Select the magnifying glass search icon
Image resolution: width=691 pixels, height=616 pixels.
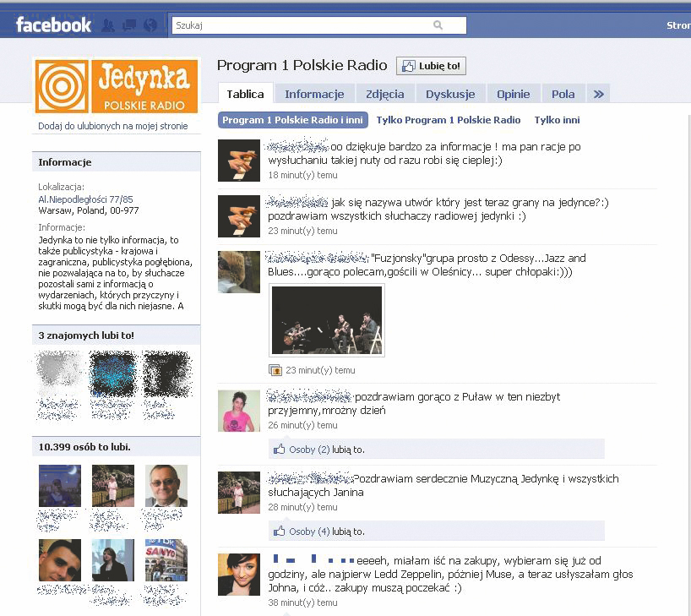(x=438, y=25)
